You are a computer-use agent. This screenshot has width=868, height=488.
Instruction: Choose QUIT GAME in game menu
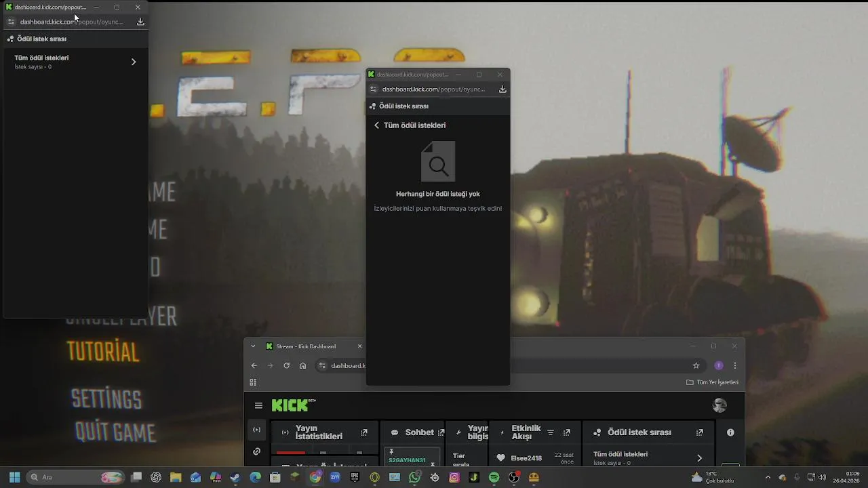click(115, 432)
